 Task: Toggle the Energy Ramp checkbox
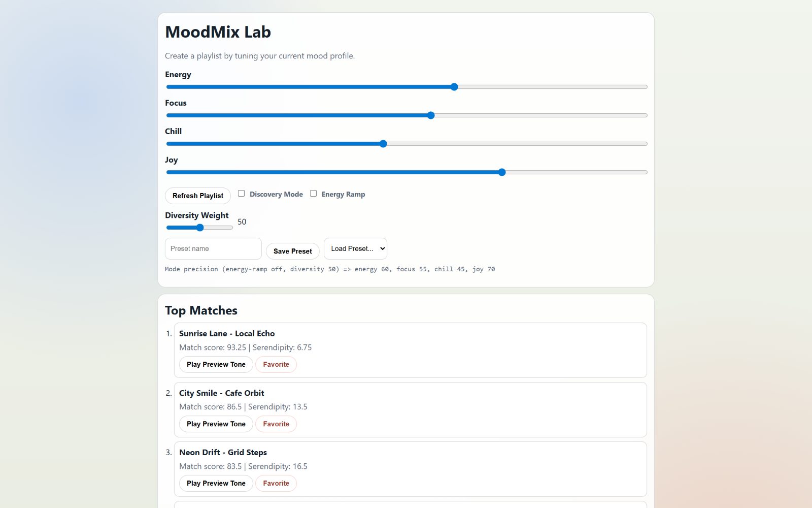pos(314,194)
